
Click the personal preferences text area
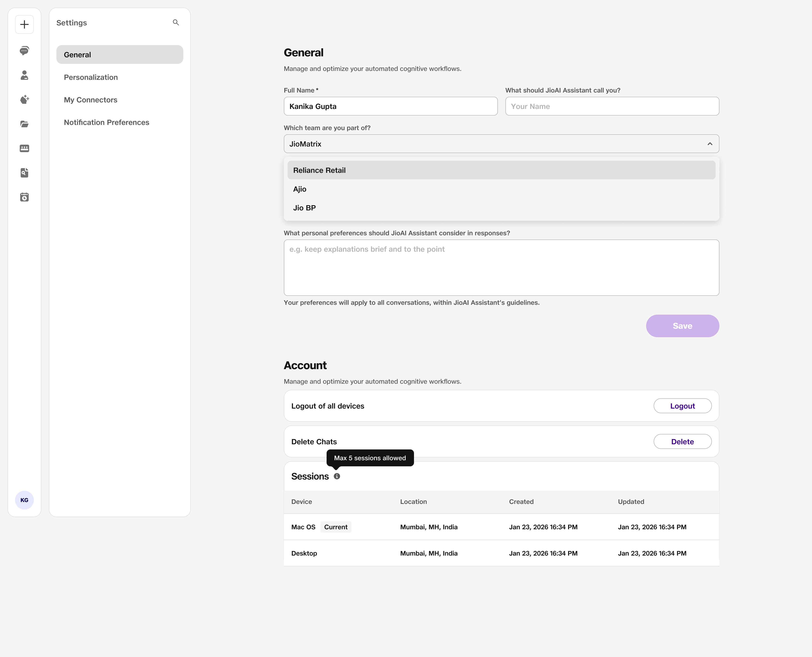point(501,268)
